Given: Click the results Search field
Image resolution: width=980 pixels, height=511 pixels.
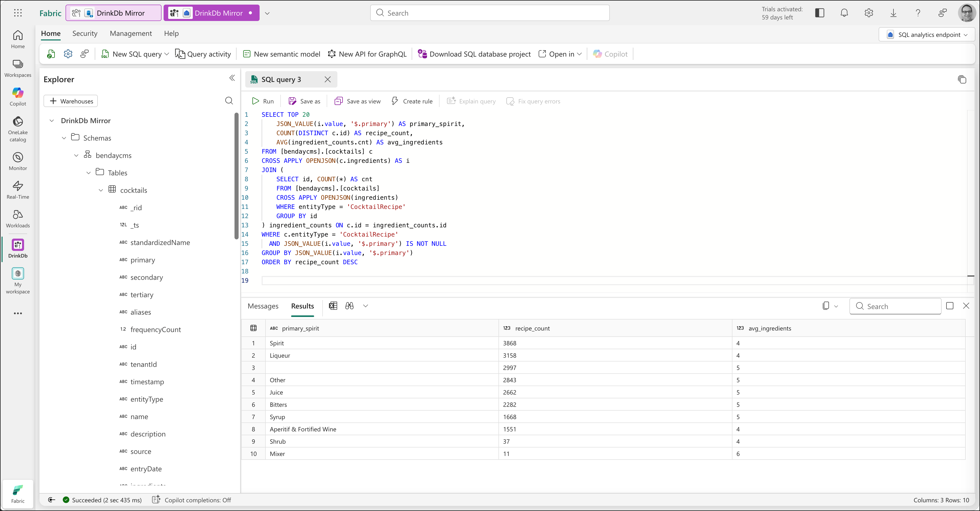Looking at the screenshot, I should click(x=895, y=306).
